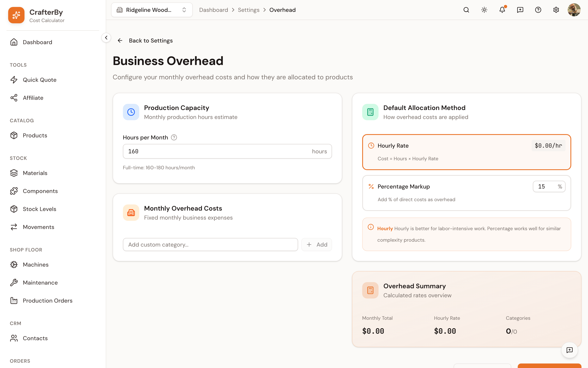Click Dashboard in the breadcrumb

214,10
